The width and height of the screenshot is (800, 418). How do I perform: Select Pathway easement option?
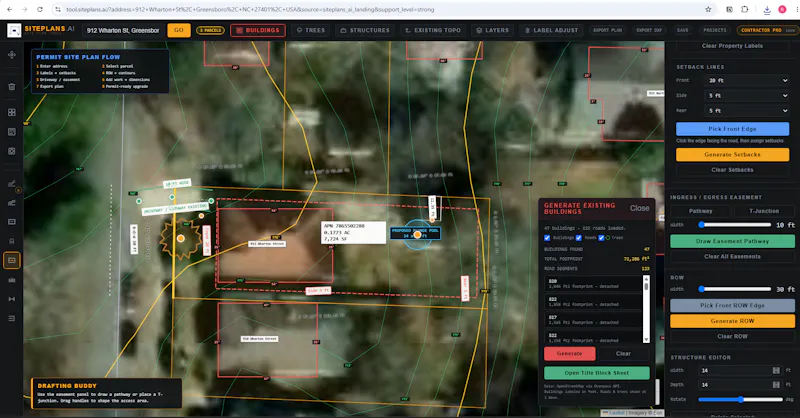coord(701,211)
